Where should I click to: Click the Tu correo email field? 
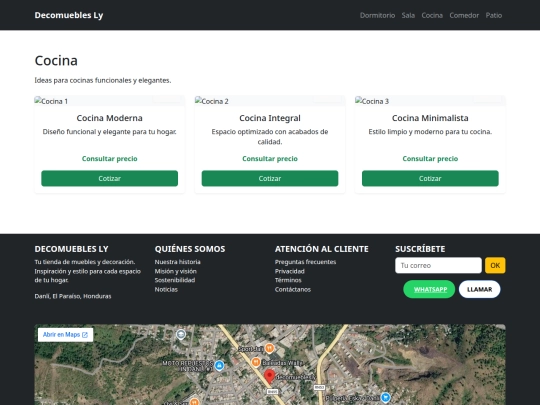pyautogui.click(x=438, y=265)
